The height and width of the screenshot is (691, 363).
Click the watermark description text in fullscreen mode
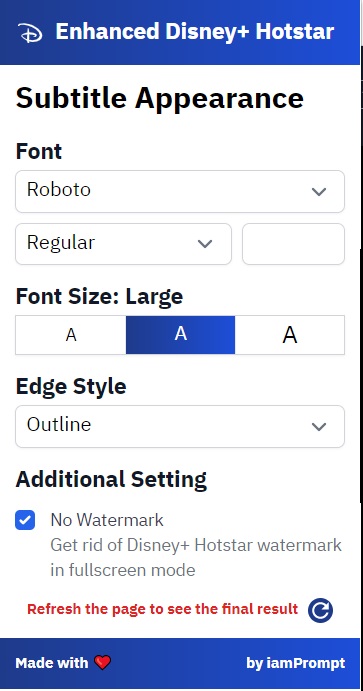coord(196,557)
